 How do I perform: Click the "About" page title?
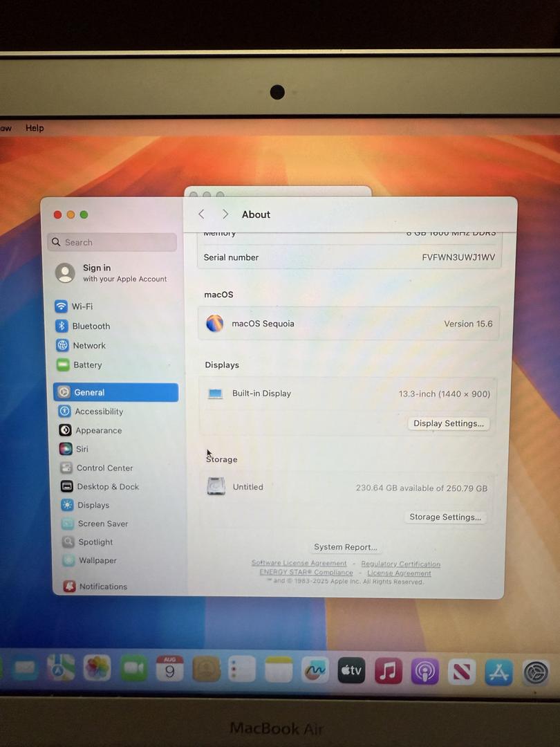click(x=256, y=214)
